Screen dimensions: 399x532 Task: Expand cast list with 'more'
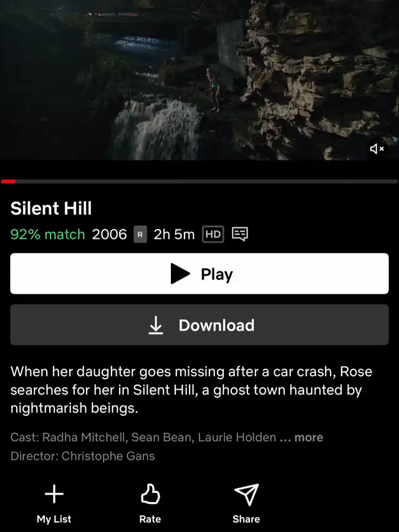tap(309, 437)
